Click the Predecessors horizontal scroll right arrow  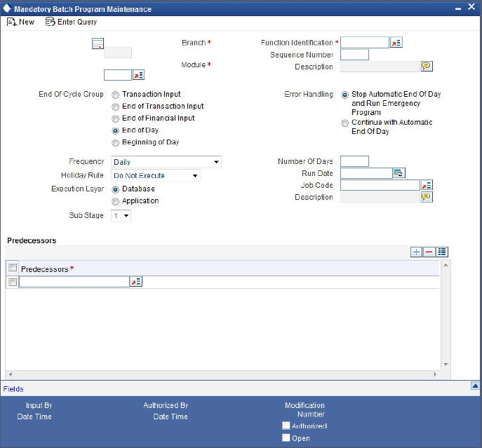(435, 374)
